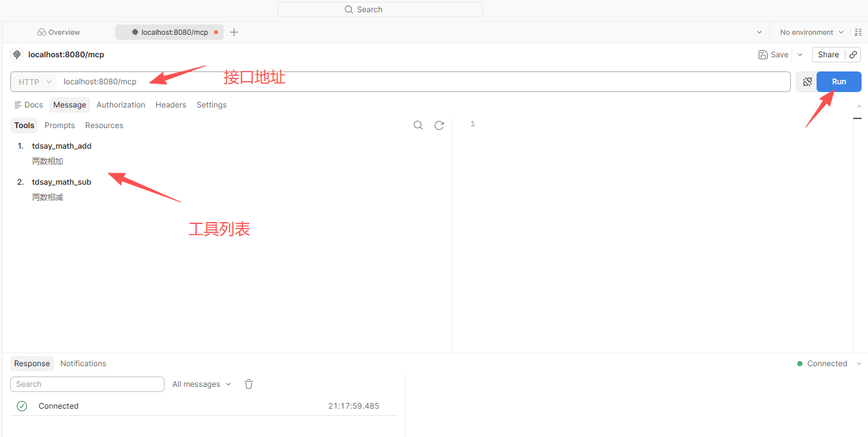Refresh the tools list with reload icon
The image size is (868, 437).
pyautogui.click(x=439, y=126)
